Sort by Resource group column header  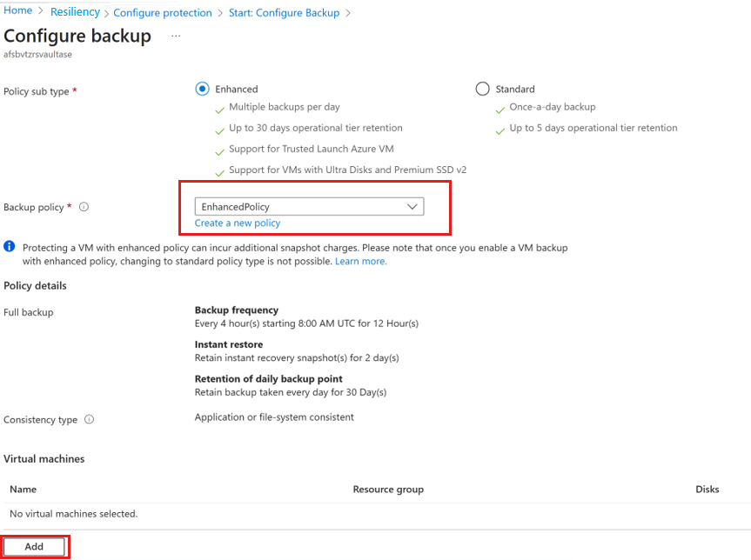pyautogui.click(x=388, y=490)
